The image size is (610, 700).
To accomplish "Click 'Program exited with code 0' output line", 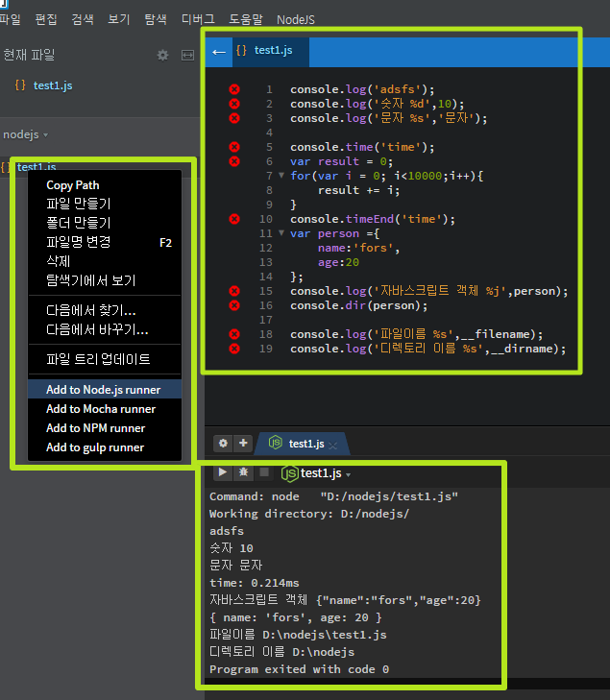I will tap(299, 669).
